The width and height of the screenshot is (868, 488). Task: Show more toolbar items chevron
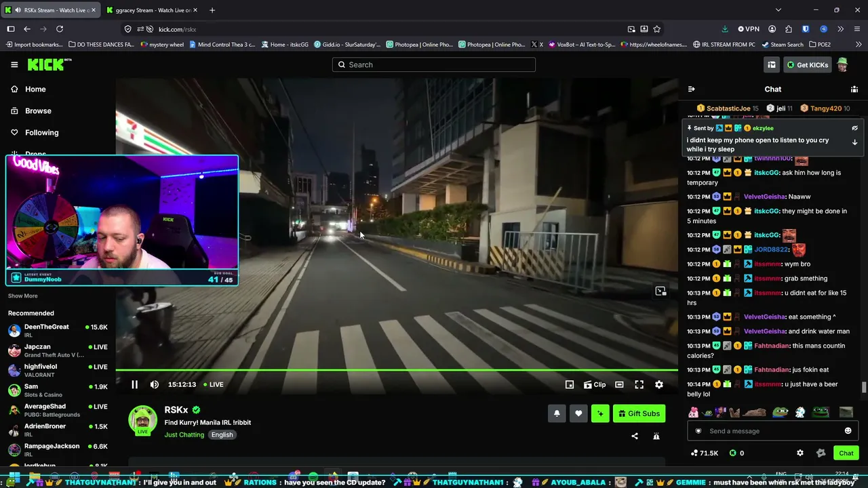pos(840,29)
